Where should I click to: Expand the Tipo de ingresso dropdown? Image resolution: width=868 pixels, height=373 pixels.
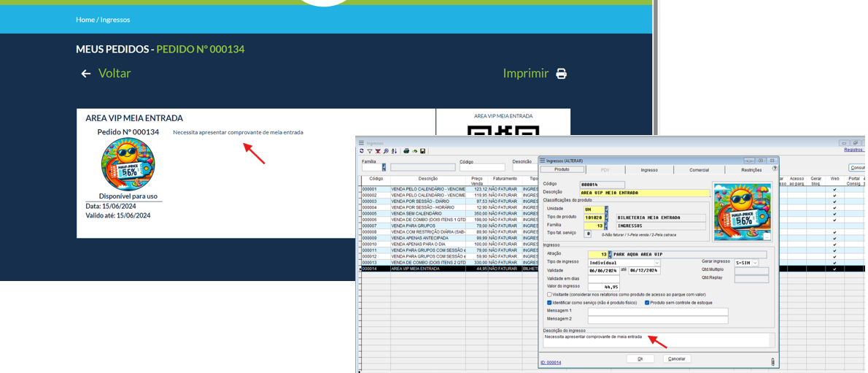coord(657,263)
